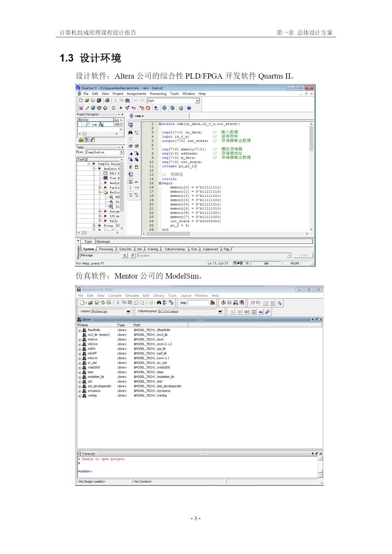Click the ALL filter button in ModelSim
The image size is (392, 554).
(x=261, y=312)
